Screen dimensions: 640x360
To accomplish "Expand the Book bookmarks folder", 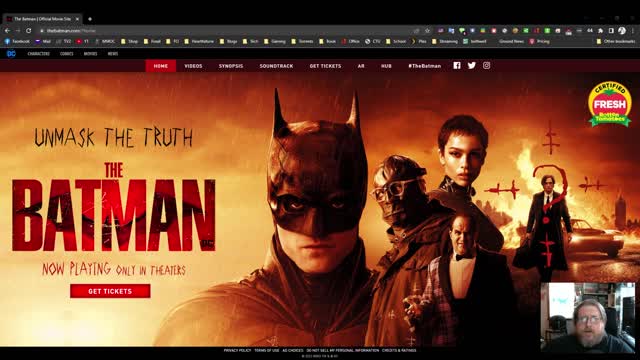I will click(327, 41).
